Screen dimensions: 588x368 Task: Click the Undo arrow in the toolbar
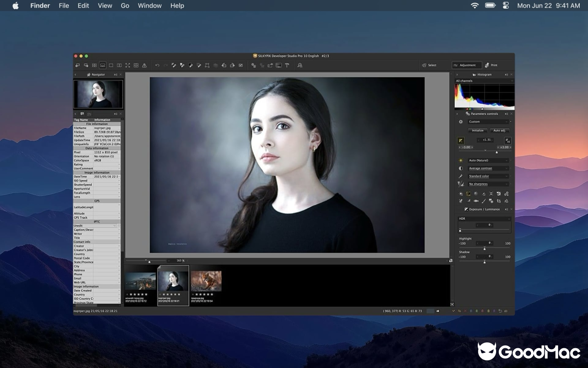pyautogui.click(x=157, y=65)
